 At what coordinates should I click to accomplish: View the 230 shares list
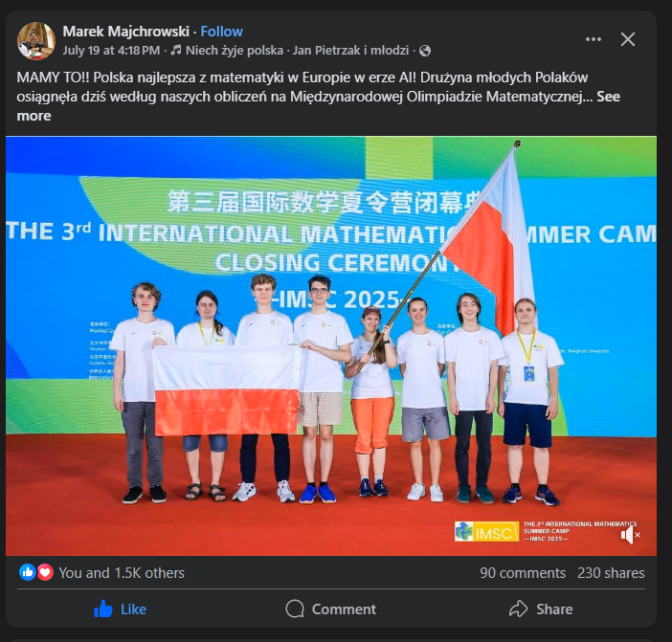[x=611, y=573]
